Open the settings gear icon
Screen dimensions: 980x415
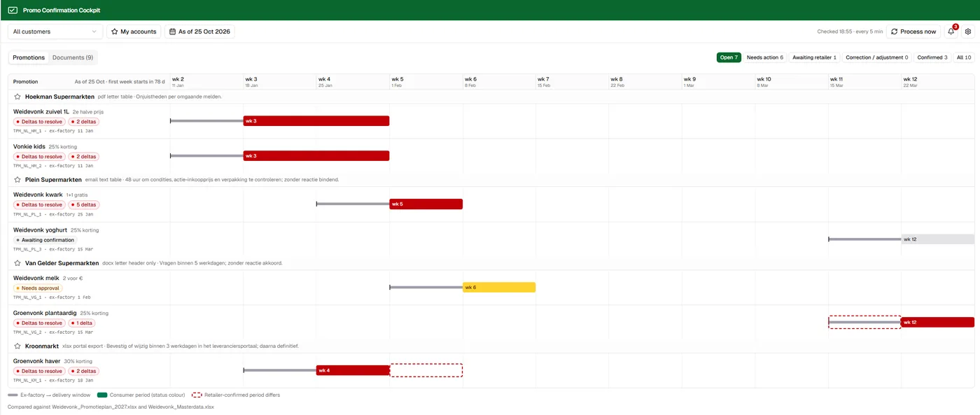click(968, 31)
